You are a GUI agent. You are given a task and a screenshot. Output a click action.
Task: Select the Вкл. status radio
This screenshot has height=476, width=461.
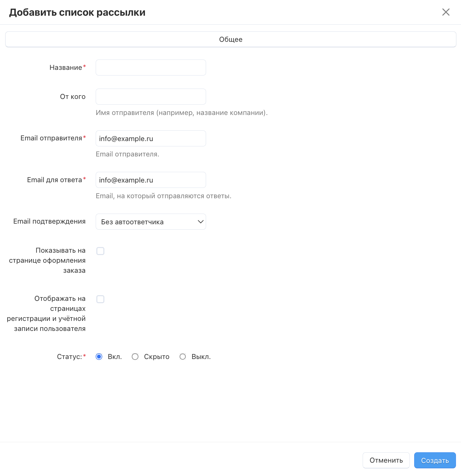tap(99, 357)
